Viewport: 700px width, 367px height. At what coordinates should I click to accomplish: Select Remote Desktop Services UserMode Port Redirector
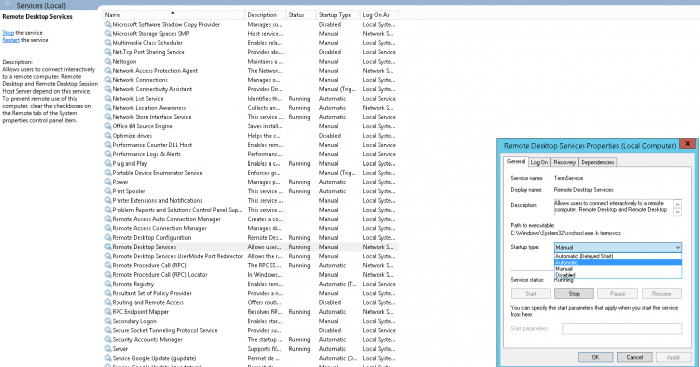(250, 256)
